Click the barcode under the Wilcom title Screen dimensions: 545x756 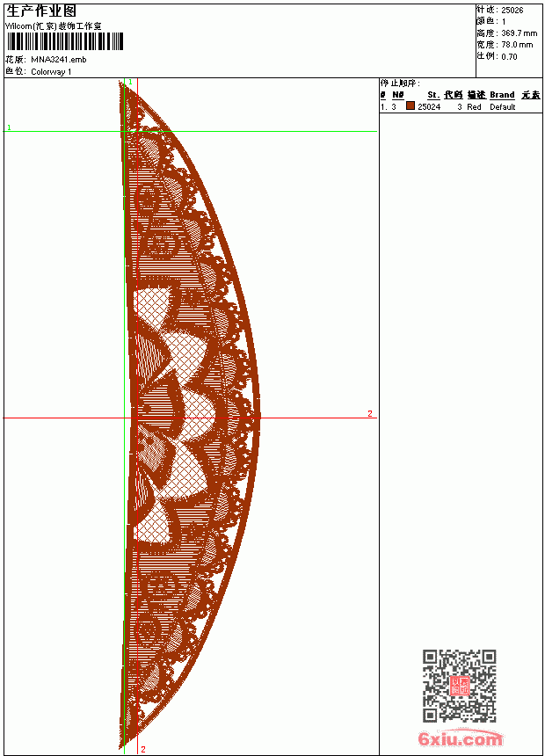tap(65, 42)
